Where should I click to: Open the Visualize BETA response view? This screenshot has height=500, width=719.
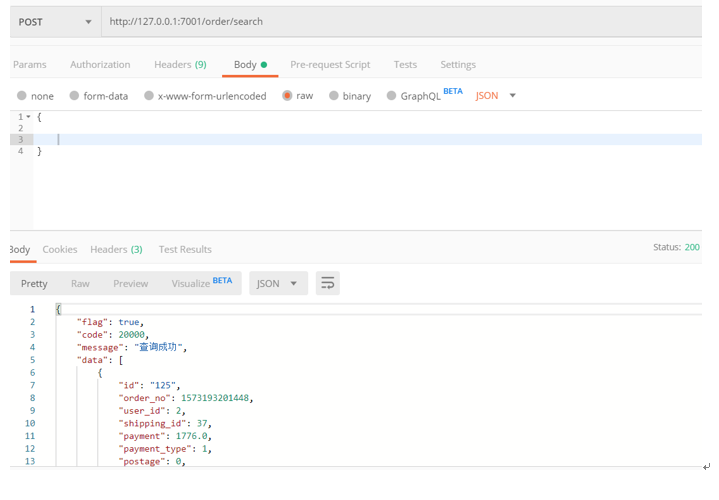pyautogui.click(x=202, y=283)
